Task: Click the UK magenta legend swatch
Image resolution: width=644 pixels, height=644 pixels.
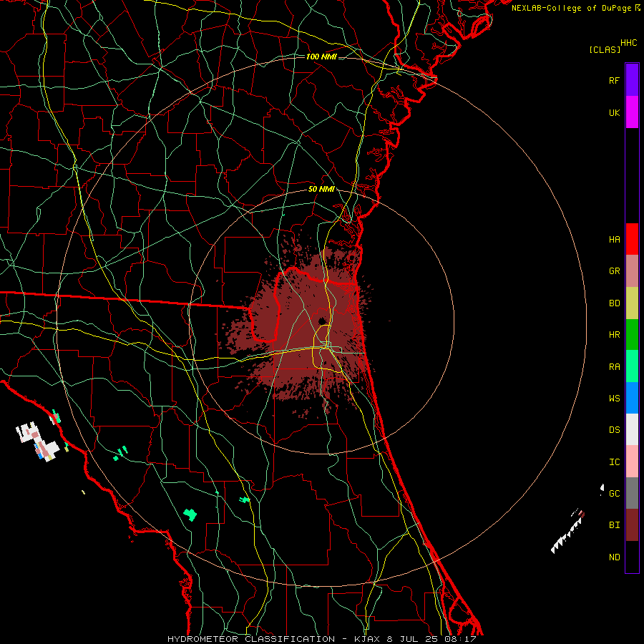Action: (x=632, y=112)
